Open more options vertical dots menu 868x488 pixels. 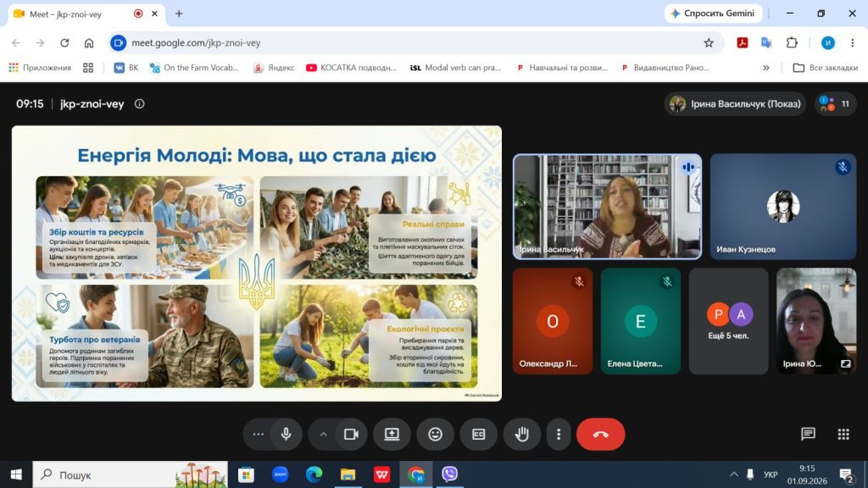click(559, 435)
